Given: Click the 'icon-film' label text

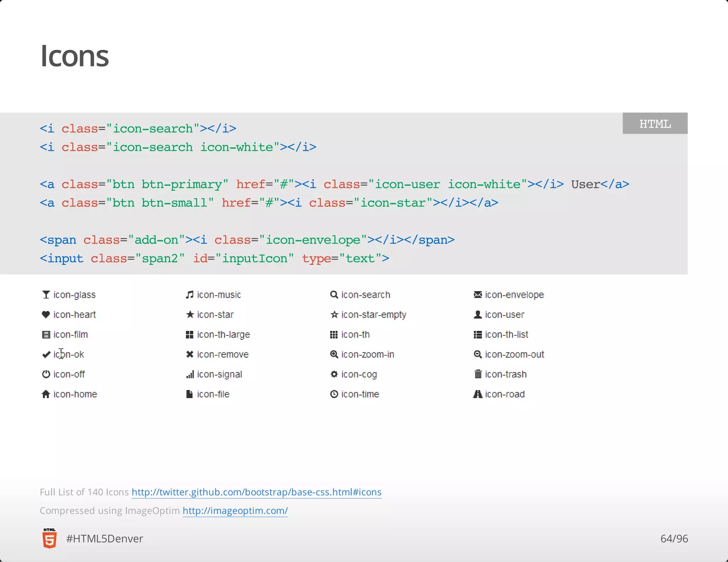Looking at the screenshot, I should [x=70, y=334].
